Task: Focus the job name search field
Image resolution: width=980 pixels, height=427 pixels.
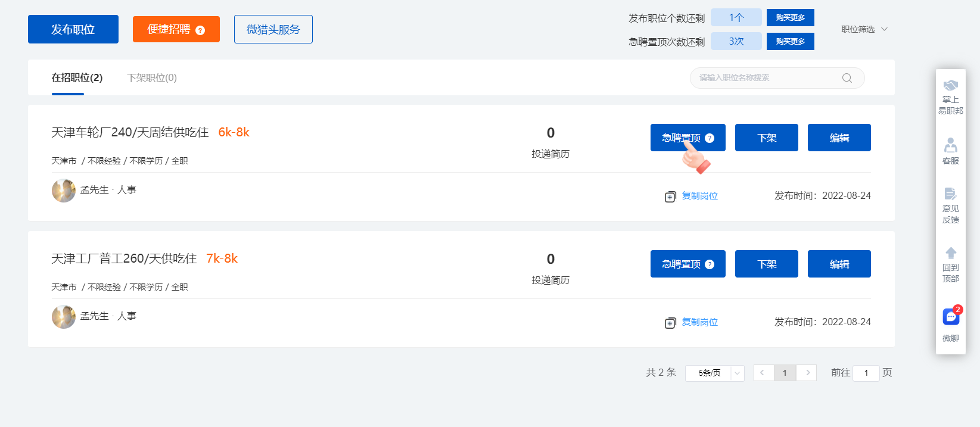Action: (766, 78)
